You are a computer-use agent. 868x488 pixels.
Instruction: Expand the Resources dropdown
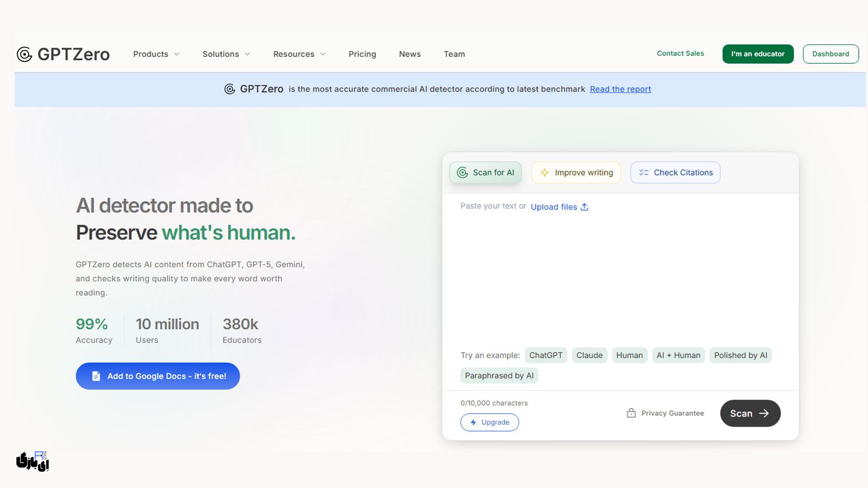click(299, 54)
